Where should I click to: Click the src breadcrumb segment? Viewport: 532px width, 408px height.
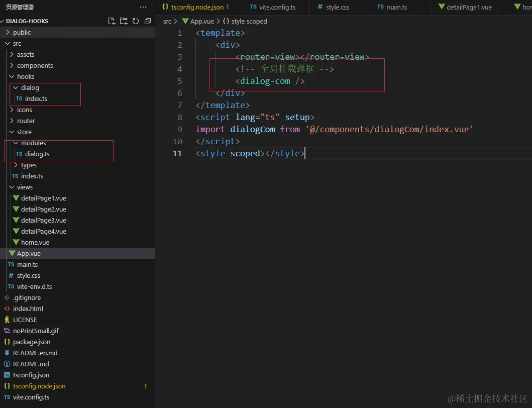167,21
